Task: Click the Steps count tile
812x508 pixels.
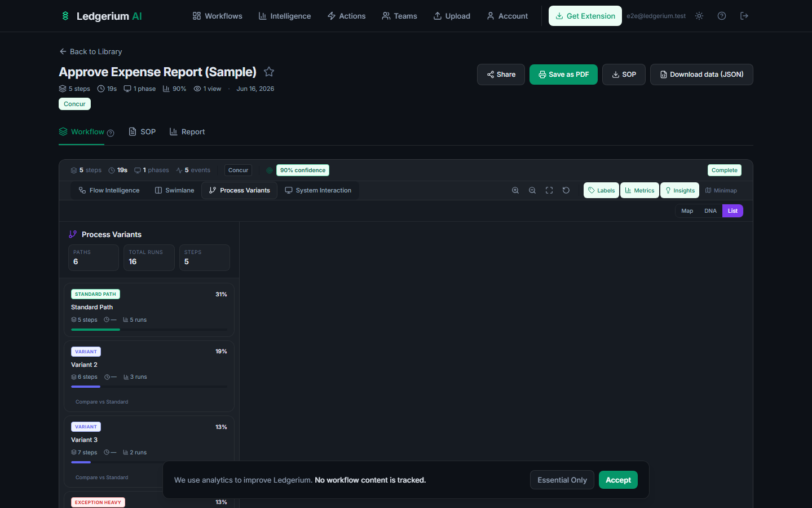Action: tap(205, 257)
